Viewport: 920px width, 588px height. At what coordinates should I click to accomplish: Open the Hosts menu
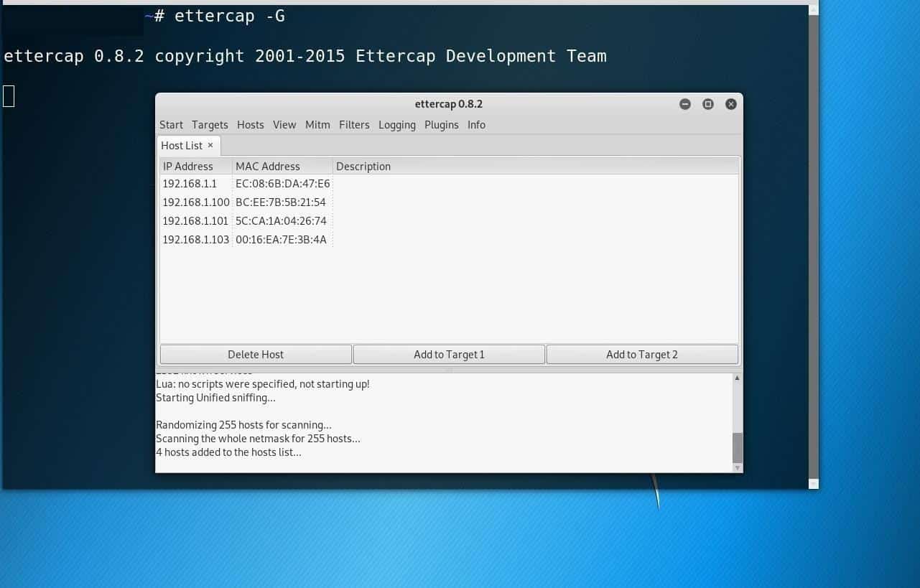point(251,125)
